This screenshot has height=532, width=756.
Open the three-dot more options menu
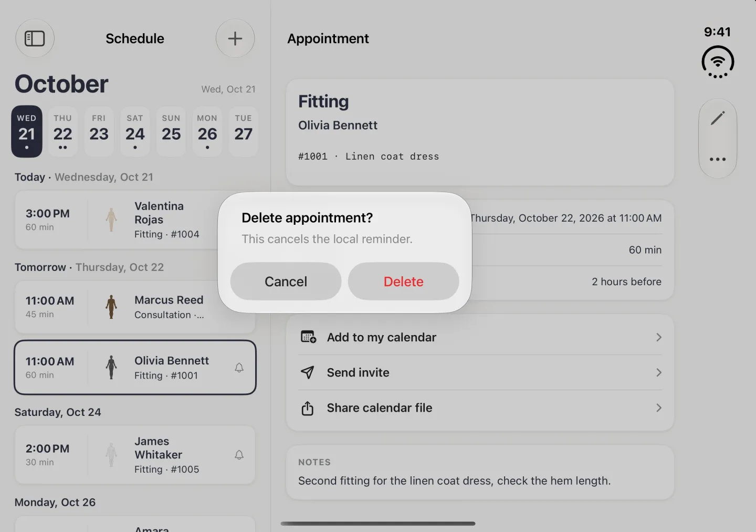[718, 159]
